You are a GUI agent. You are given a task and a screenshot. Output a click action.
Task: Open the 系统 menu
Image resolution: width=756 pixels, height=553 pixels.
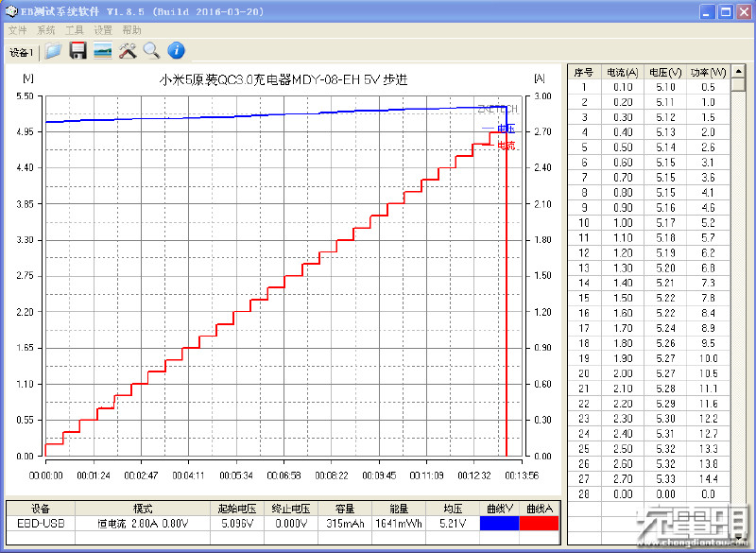click(45, 30)
